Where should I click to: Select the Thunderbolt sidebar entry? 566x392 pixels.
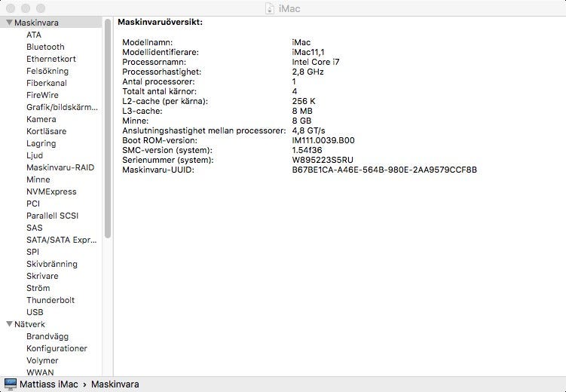tap(50, 300)
